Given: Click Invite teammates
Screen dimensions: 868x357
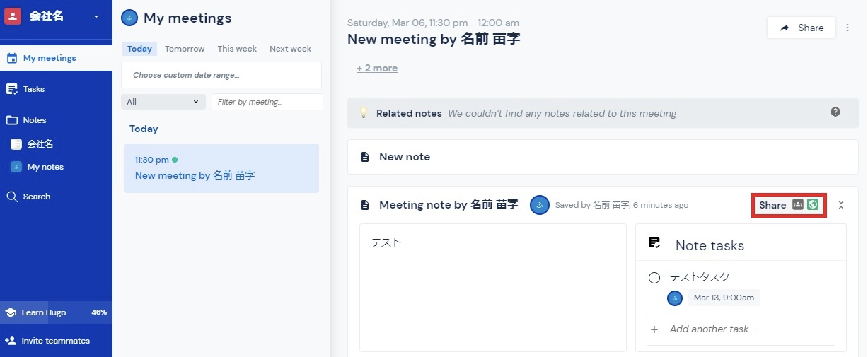Looking at the screenshot, I should click(56, 341).
